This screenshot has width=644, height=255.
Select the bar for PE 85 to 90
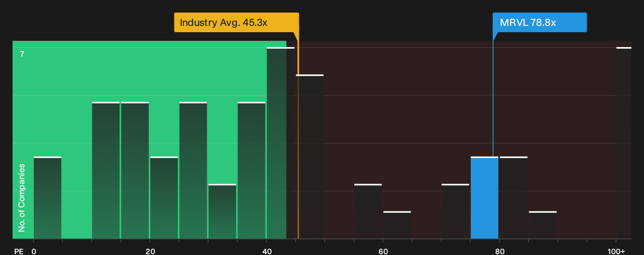point(543,225)
